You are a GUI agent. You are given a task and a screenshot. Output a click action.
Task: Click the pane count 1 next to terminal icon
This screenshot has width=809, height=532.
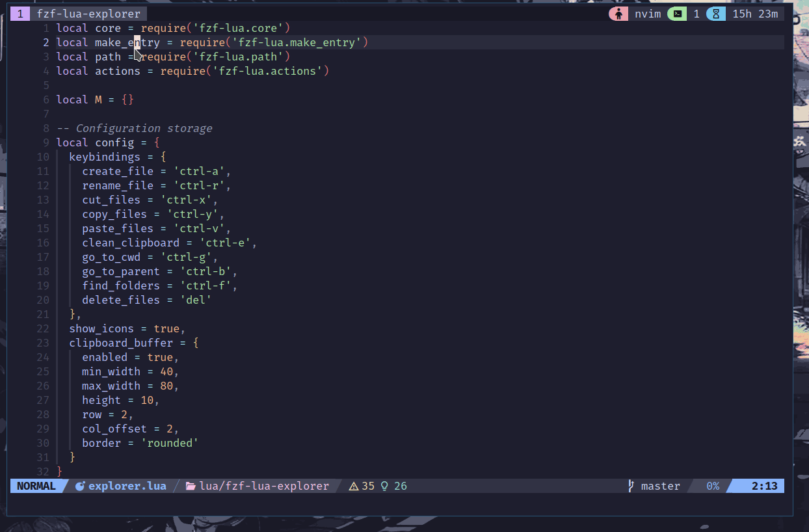696,14
